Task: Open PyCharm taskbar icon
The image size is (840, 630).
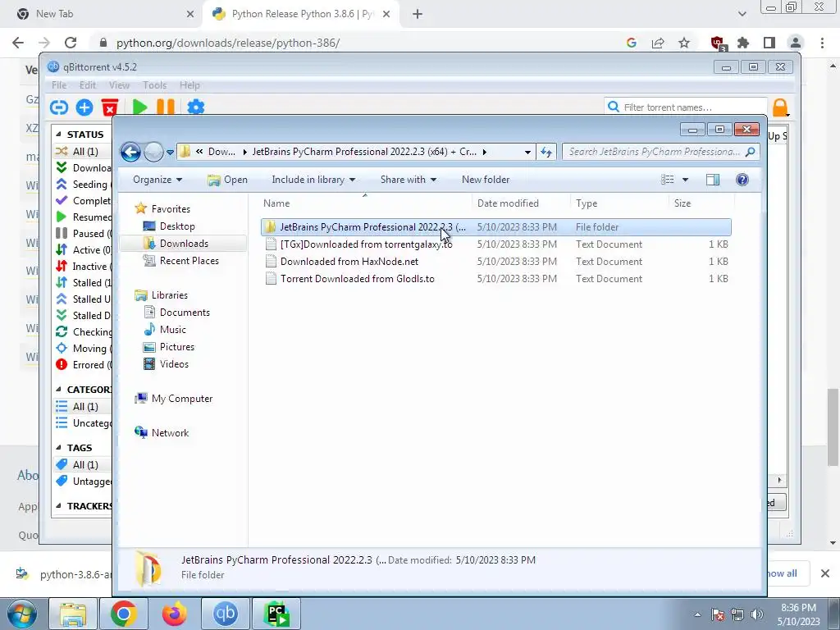Action: [276, 614]
